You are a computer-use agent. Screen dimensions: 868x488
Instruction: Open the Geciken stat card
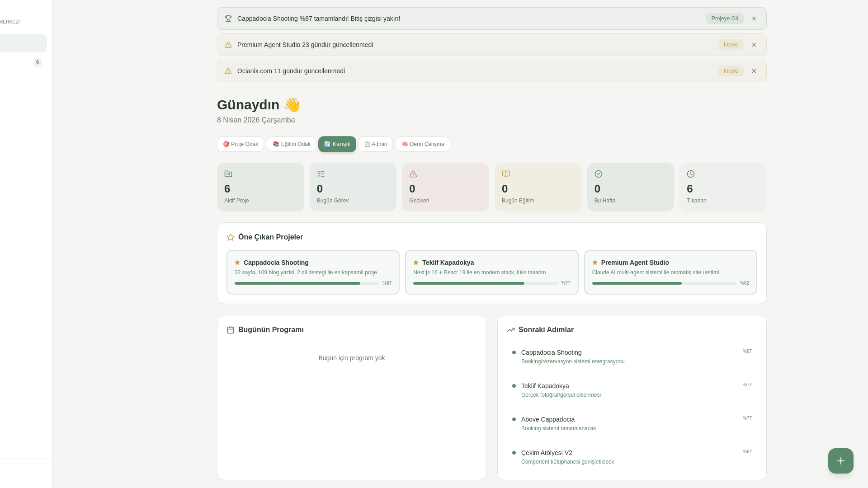pos(445,187)
